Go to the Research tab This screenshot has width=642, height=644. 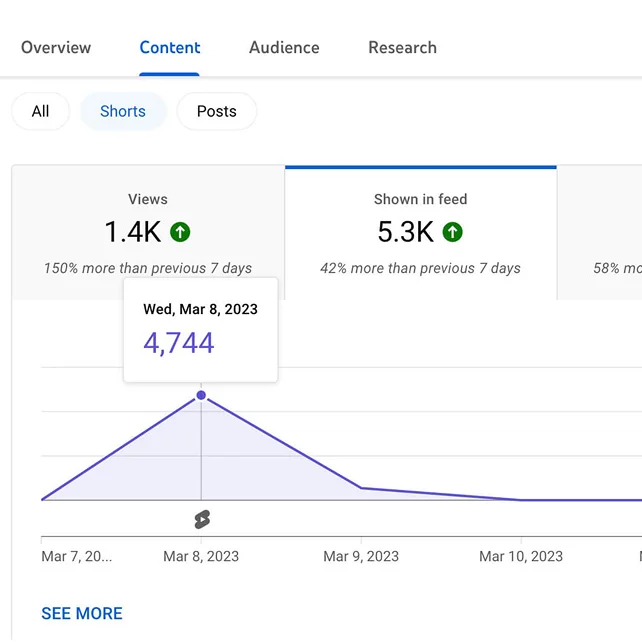[402, 48]
